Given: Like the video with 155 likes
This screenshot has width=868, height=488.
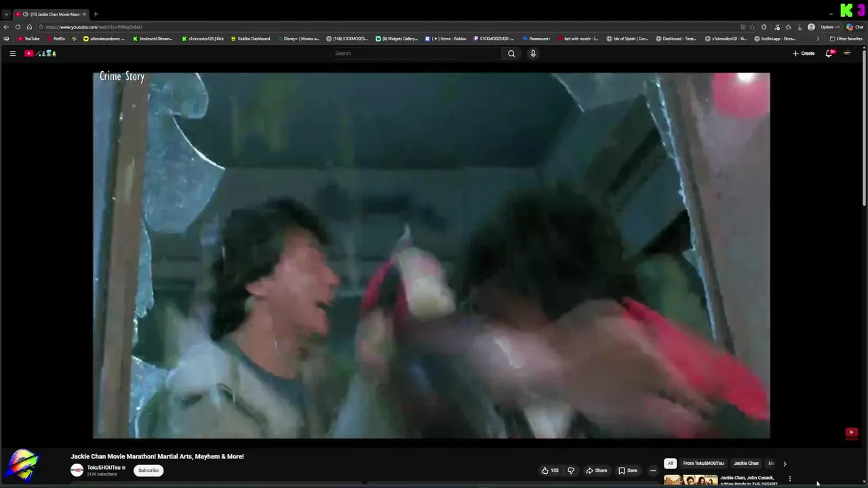Looking at the screenshot, I should point(550,470).
